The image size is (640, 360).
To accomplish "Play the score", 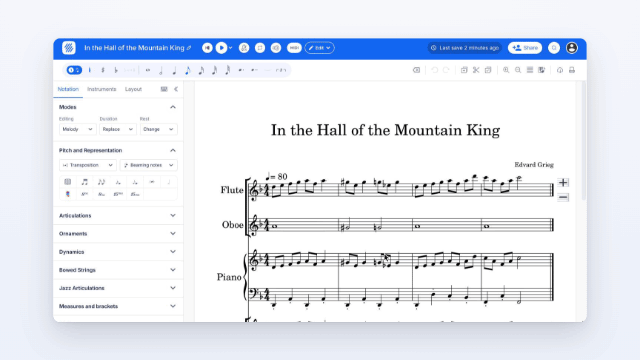I will point(221,48).
